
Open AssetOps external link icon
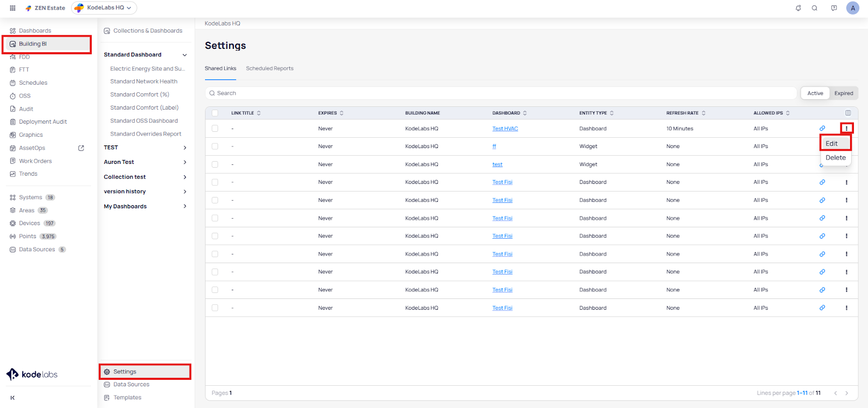pos(81,148)
